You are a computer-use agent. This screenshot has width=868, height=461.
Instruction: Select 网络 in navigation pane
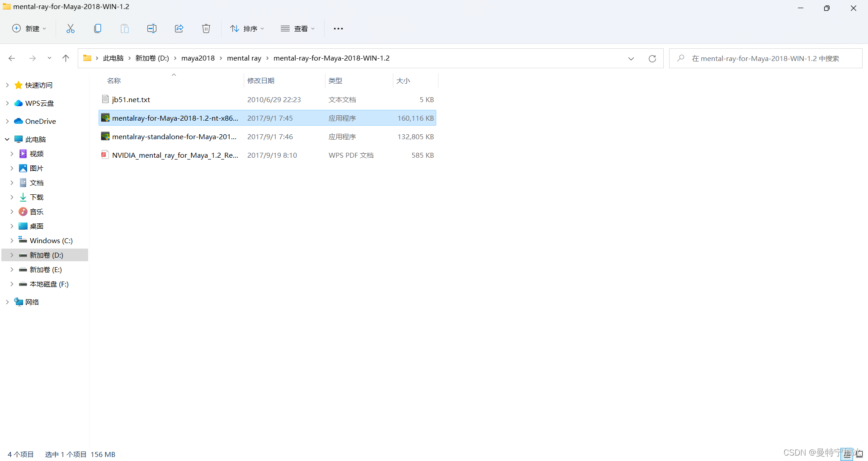[32, 302]
